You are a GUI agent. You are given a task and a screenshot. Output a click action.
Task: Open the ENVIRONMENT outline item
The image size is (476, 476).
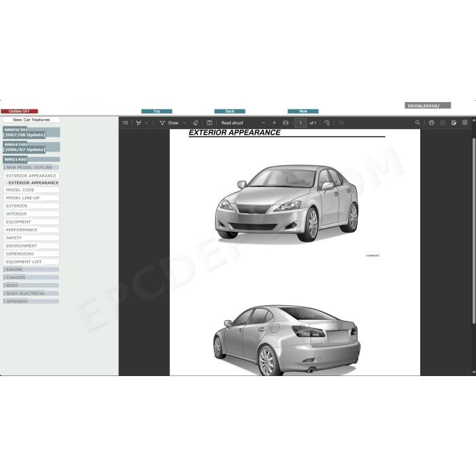[31, 245]
